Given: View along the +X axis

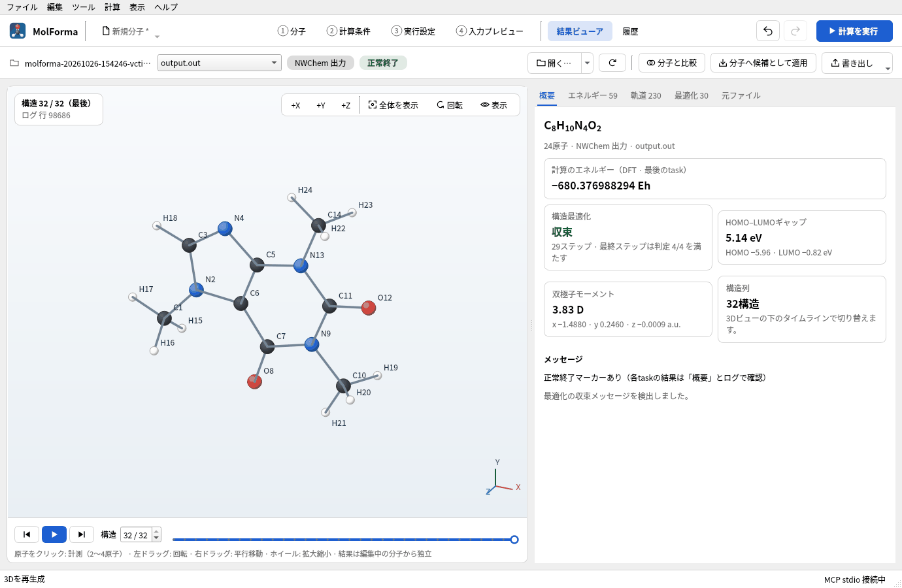Looking at the screenshot, I should 295,105.
